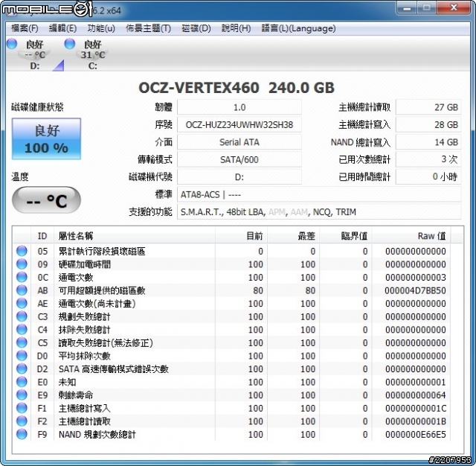Open the 語言(L)(Language) menu
The width and height of the screenshot is (476, 466).
(x=298, y=28)
